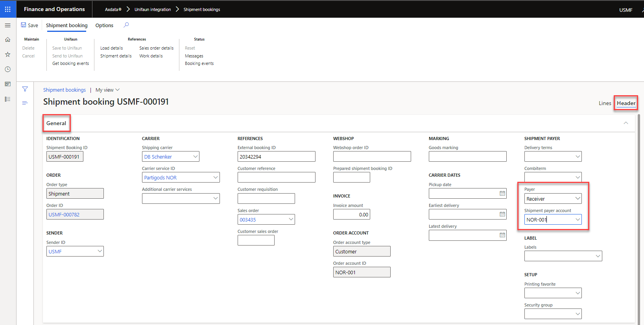Click the Delete action
This screenshot has width=644, height=325.
tap(28, 48)
